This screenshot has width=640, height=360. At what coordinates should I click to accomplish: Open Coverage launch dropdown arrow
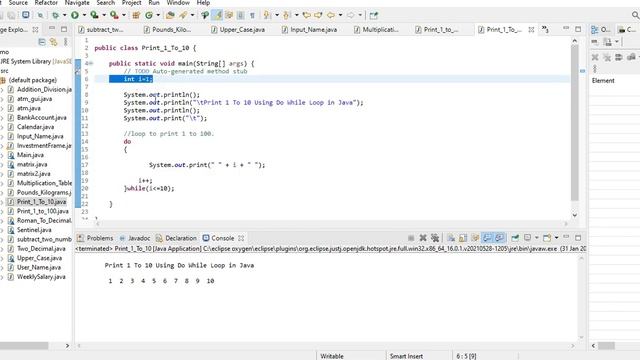coord(104,15)
